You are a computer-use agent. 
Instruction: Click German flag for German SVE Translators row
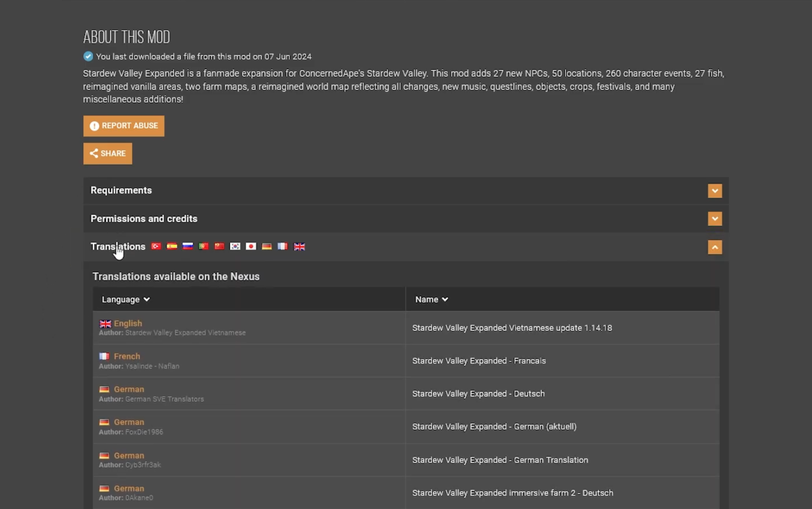click(x=104, y=389)
